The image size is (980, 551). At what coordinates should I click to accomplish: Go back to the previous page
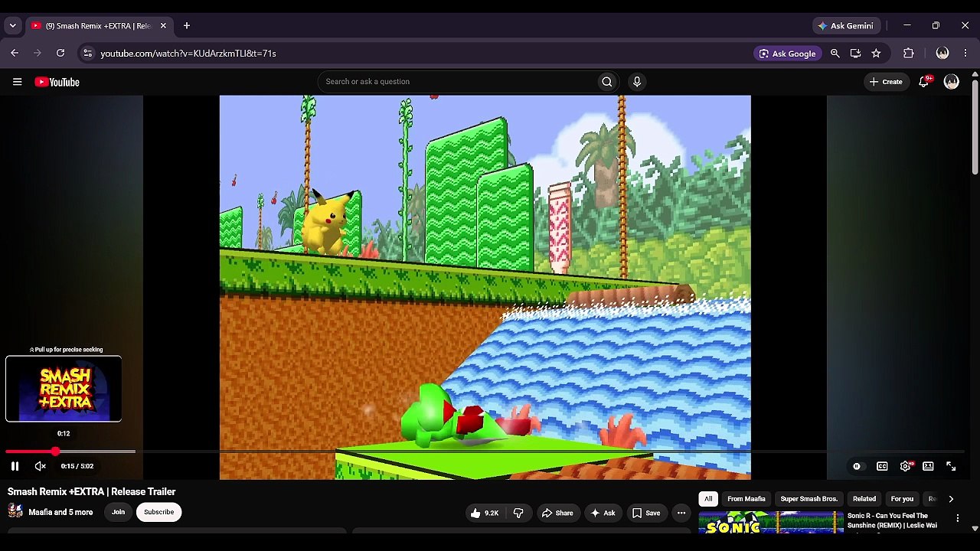coord(15,54)
